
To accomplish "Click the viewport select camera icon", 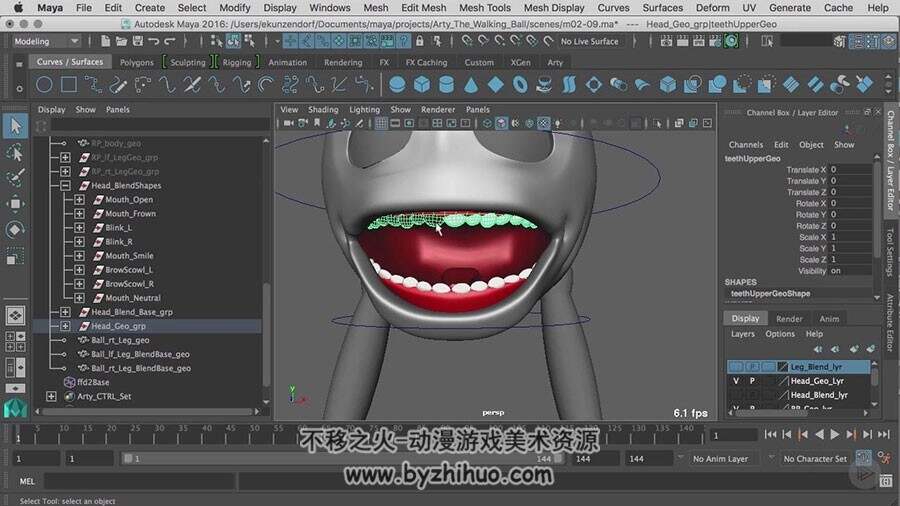I will click(x=289, y=123).
